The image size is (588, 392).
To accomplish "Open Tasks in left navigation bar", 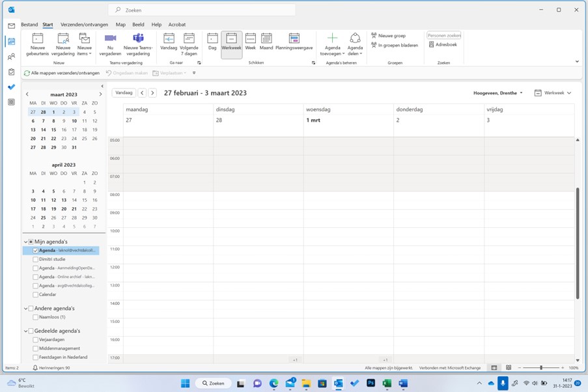I will (12, 72).
